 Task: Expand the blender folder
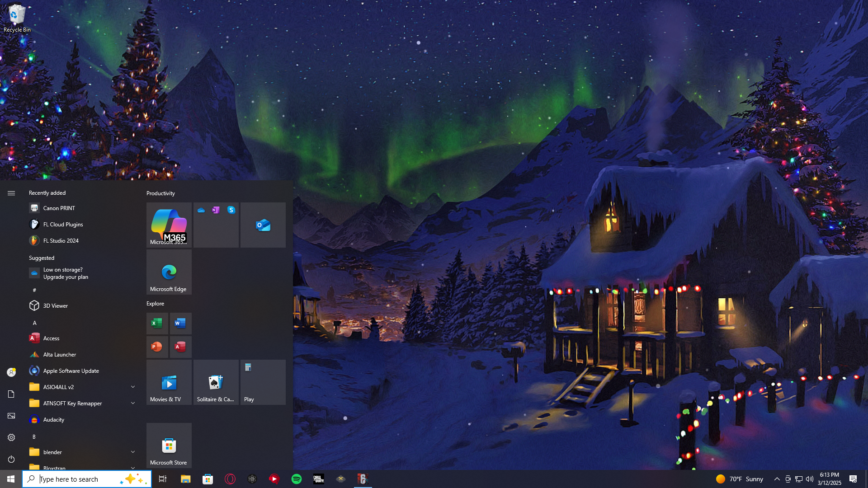[133, 452]
